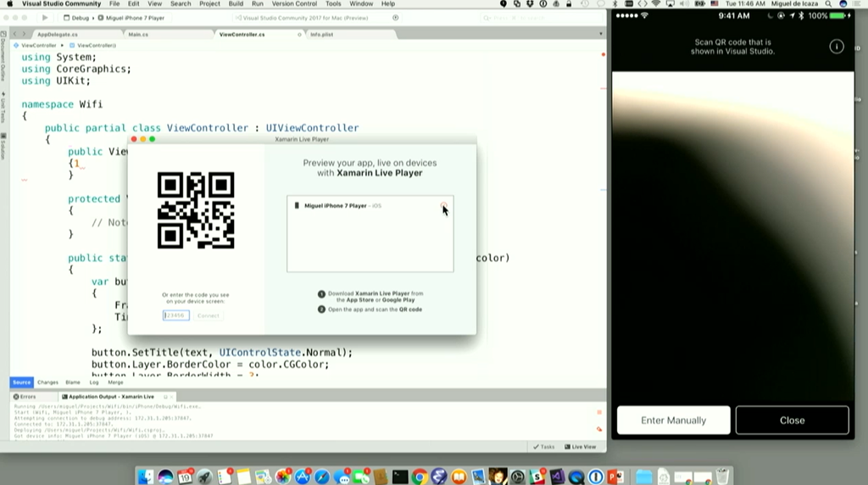This screenshot has height=485, width=868.
Task: Tap Close on the phone scanner screen
Action: click(x=793, y=421)
